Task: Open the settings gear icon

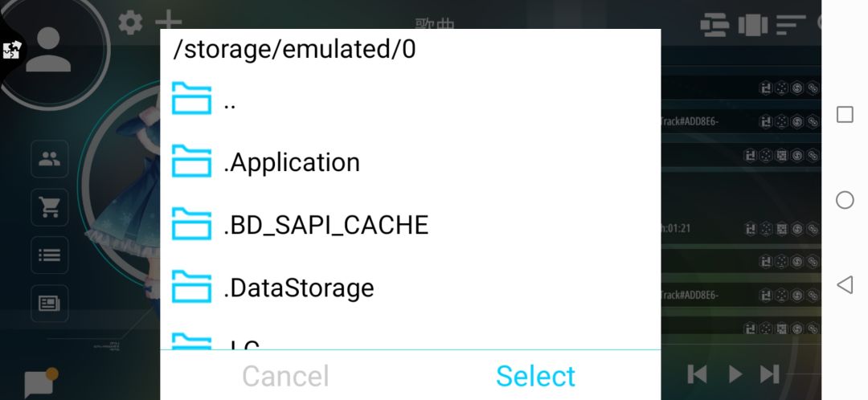Action: click(x=130, y=22)
